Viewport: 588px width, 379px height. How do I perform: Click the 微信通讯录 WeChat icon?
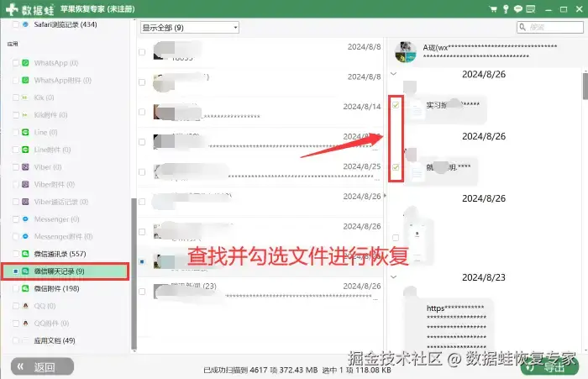coord(25,254)
